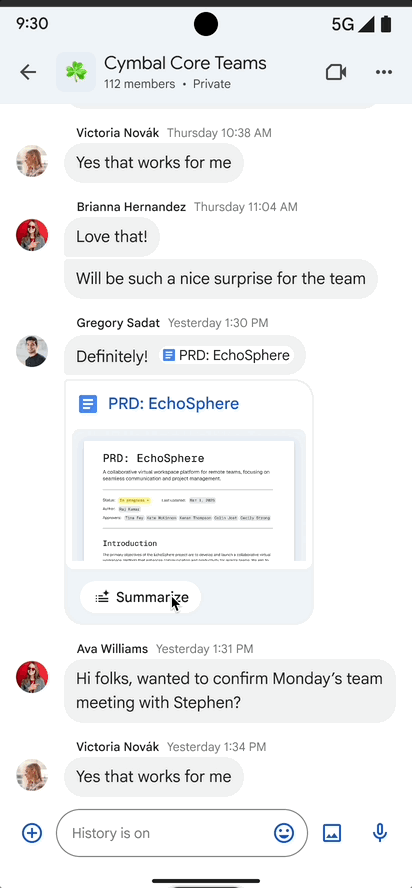View Ava Williams' profile picture
The width and height of the screenshot is (412, 888).
click(32, 677)
